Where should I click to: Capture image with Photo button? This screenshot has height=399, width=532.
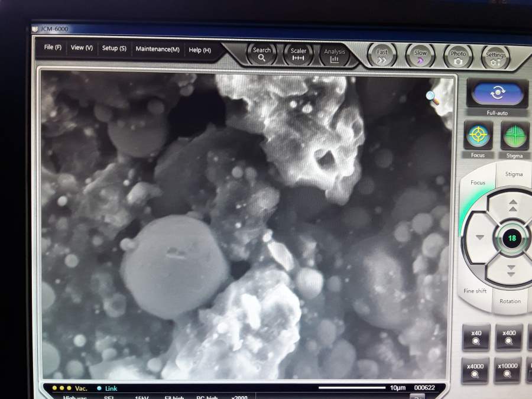458,57
